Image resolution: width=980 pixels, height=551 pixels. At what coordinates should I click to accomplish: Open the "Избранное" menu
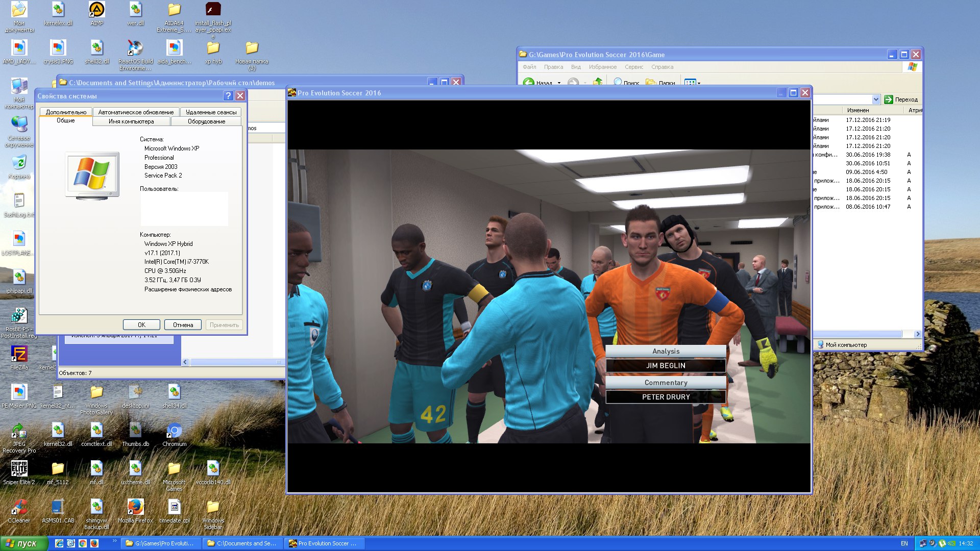point(602,67)
